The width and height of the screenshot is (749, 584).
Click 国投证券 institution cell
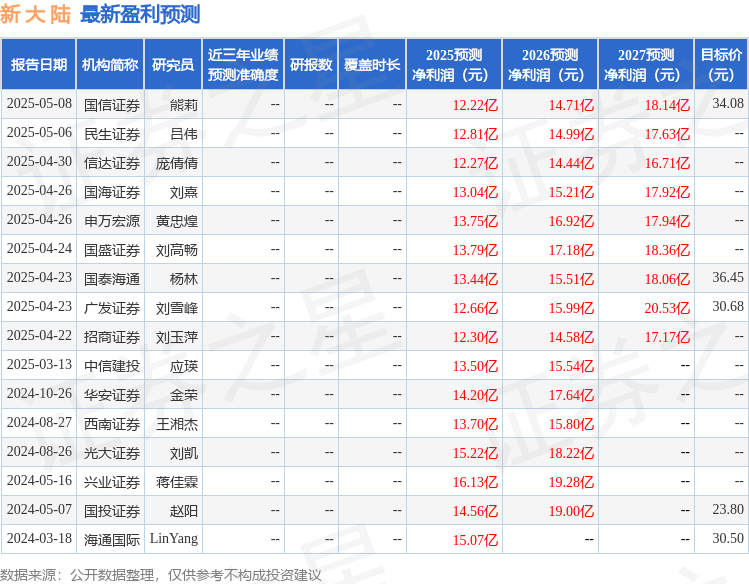coord(112,511)
